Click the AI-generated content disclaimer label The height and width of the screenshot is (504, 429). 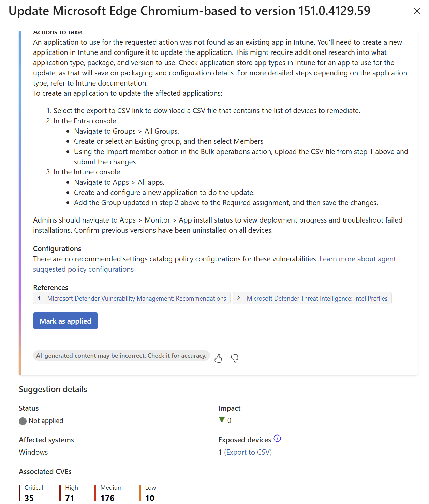click(121, 356)
